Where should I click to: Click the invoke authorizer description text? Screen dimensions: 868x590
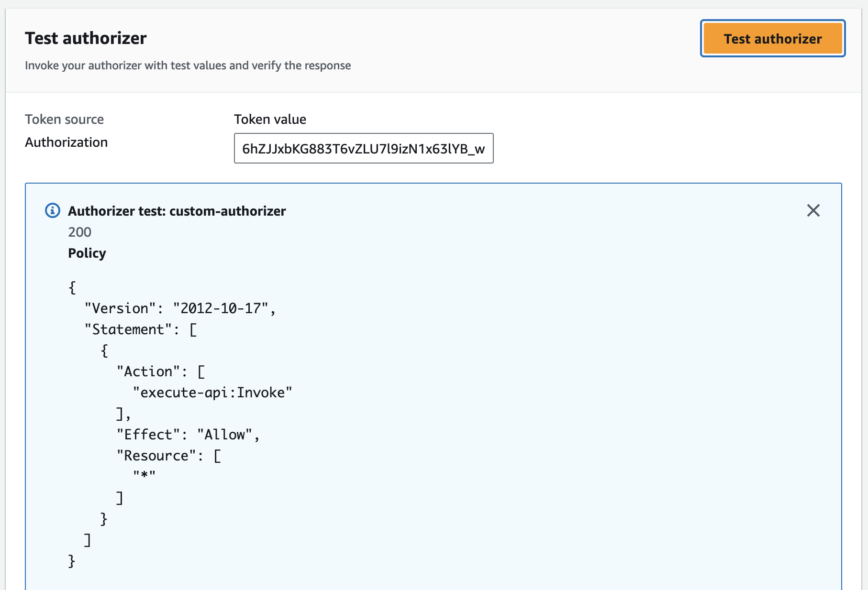coord(188,66)
